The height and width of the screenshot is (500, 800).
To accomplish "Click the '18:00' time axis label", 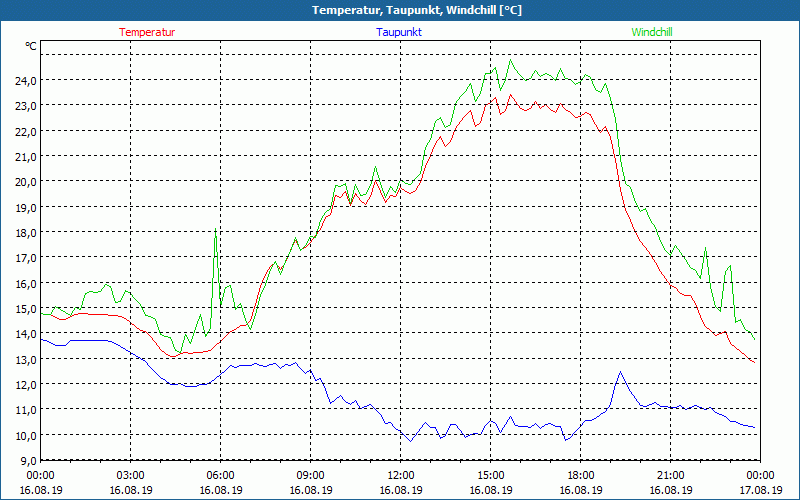I will pyautogui.click(x=581, y=476).
